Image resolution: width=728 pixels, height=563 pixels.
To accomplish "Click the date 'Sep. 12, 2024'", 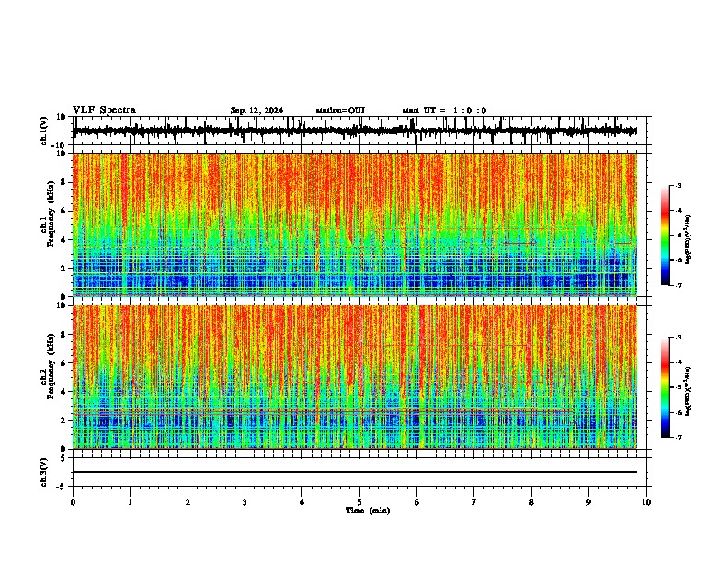I will (x=256, y=110).
